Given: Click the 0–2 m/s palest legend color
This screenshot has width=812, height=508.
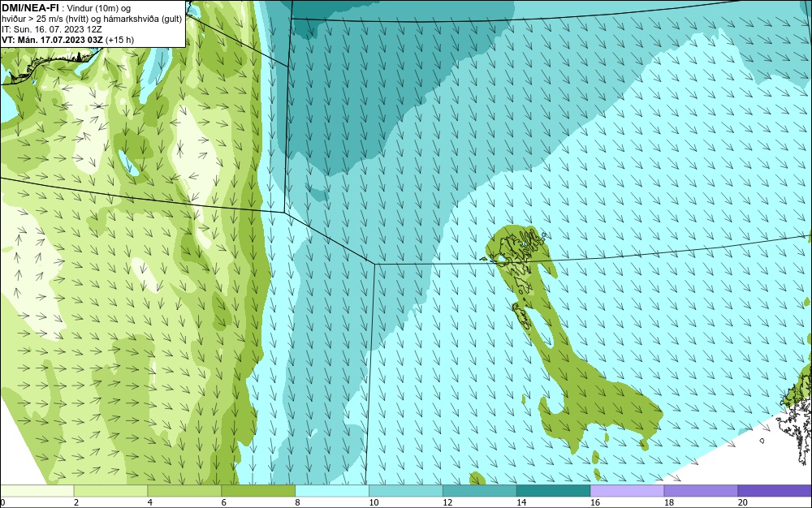Looking at the screenshot, I should click(37, 490).
